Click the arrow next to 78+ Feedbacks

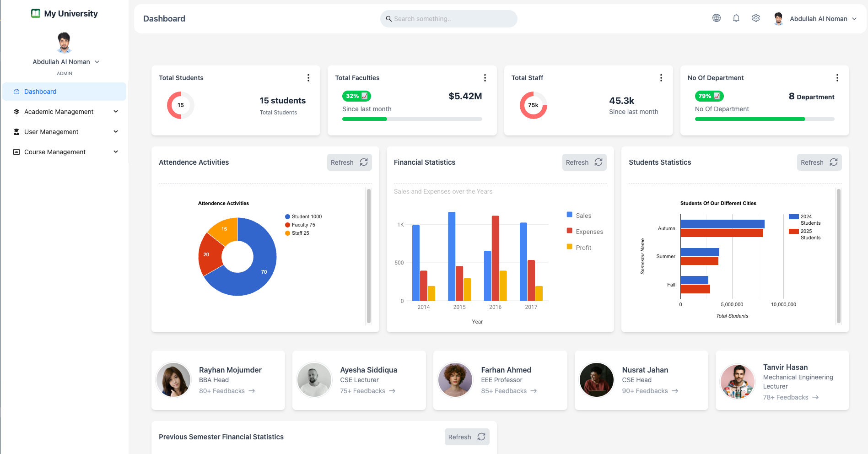[815, 397]
